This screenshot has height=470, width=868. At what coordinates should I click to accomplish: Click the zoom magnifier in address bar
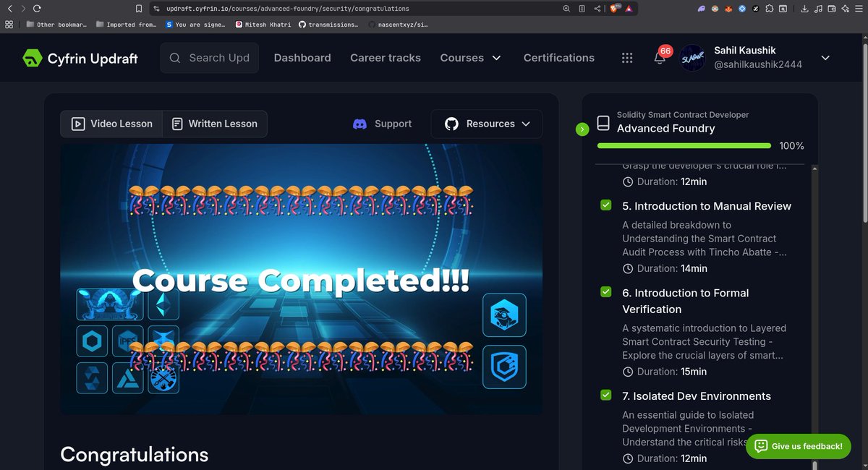pyautogui.click(x=566, y=9)
